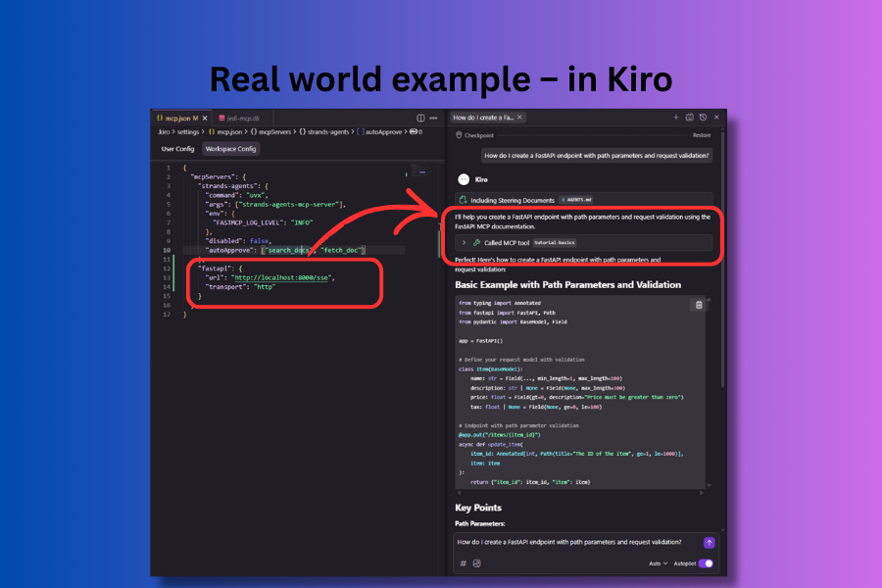Click the strands-agents breadcrumb segment
Image resolution: width=882 pixels, height=588 pixels.
click(x=324, y=132)
